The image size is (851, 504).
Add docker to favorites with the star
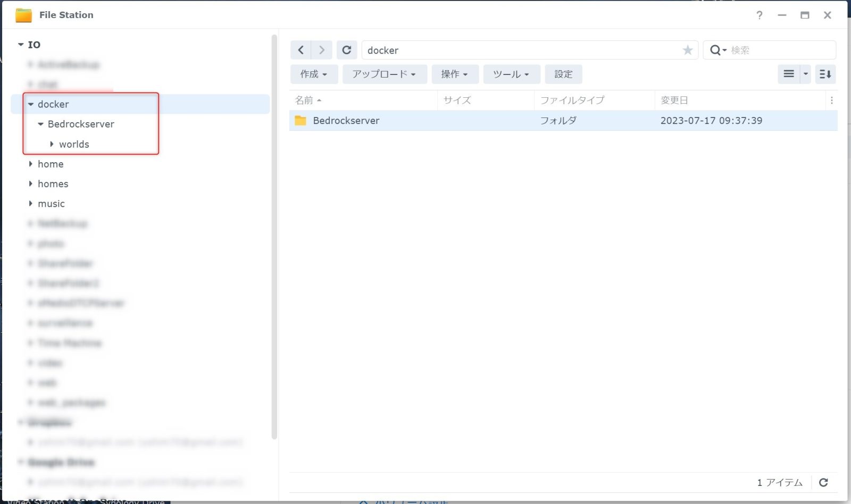tap(688, 50)
